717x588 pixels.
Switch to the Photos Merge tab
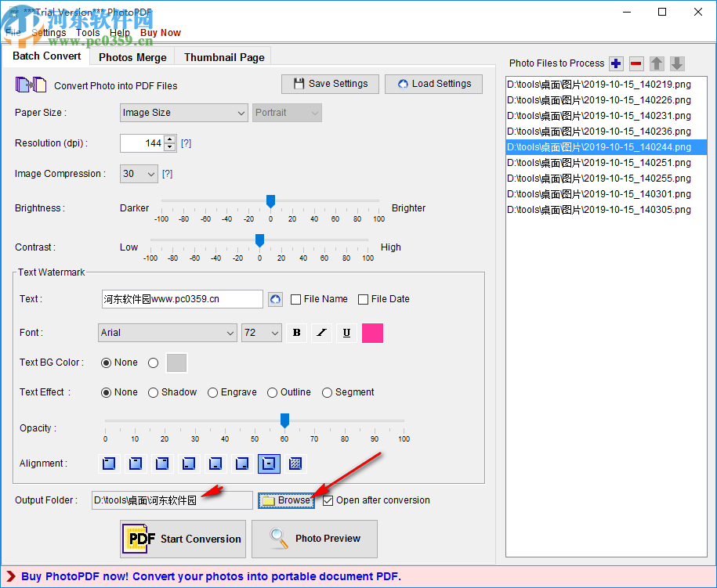tap(131, 56)
